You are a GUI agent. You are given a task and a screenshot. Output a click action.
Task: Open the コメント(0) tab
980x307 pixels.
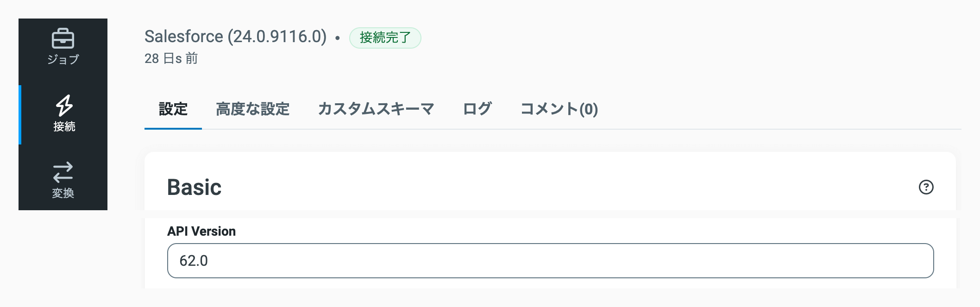(559, 109)
